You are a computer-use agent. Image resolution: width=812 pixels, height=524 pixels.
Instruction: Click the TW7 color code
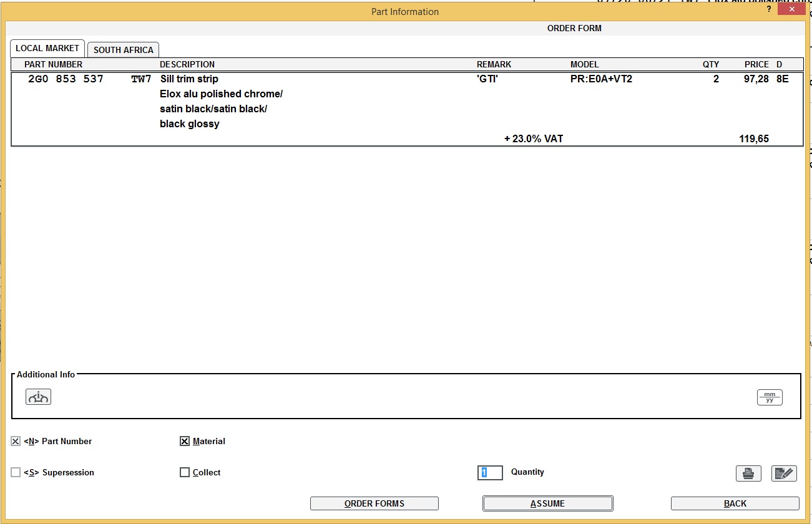click(141, 79)
